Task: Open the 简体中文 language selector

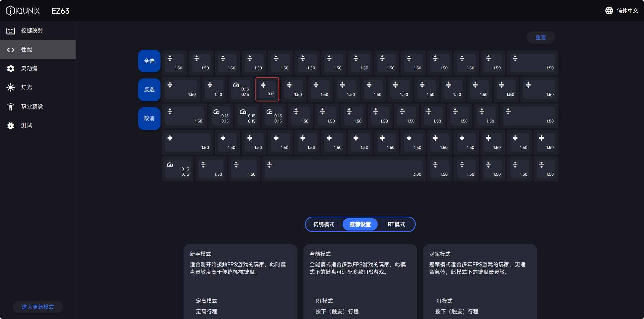Action: click(627, 11)
